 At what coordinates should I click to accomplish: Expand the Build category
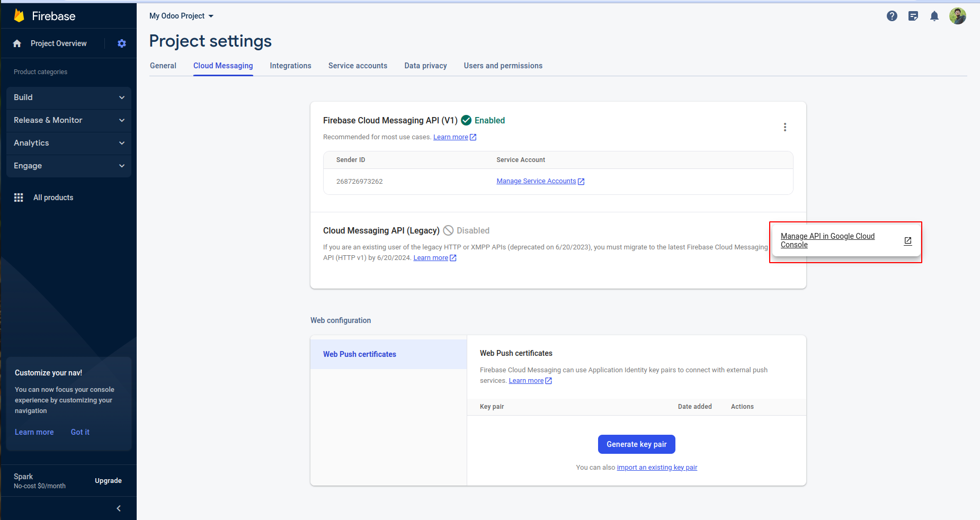[x=69, y=97]
